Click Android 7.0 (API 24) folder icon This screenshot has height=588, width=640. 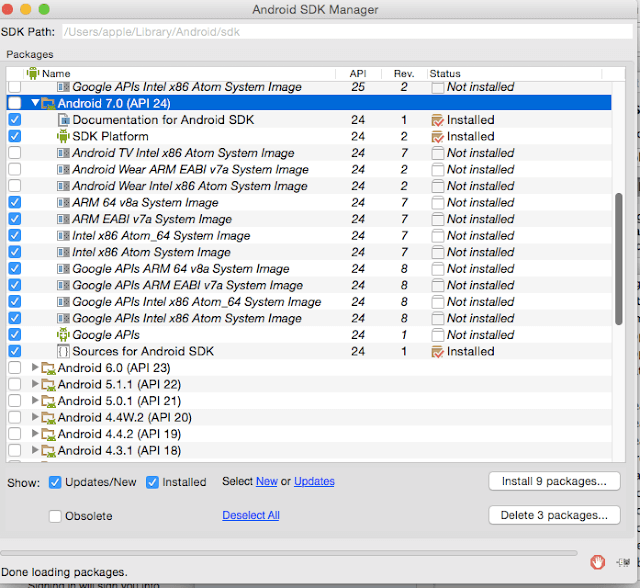(48, 104)
